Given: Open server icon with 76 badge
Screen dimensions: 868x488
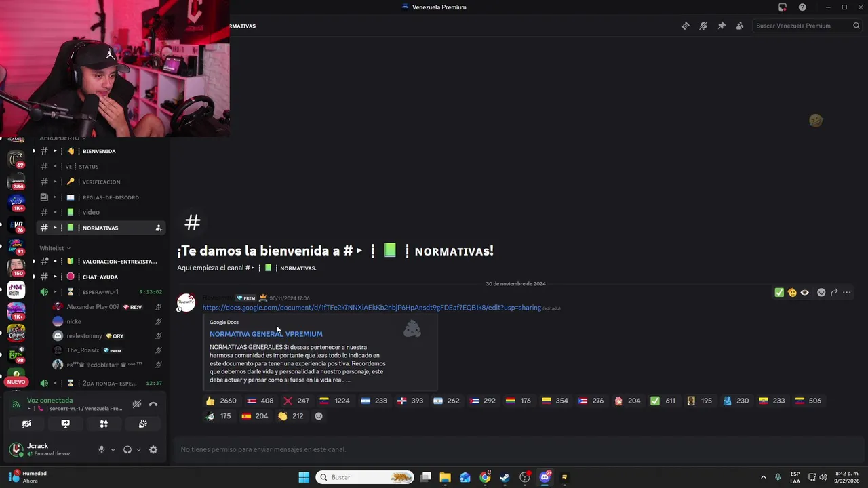Looking at the screenshot, I should (16, 224).
